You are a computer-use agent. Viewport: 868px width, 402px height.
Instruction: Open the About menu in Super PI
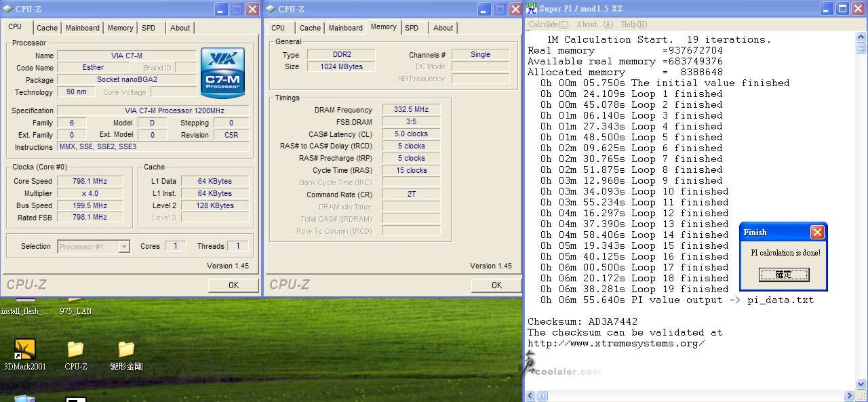click(595, 24)
